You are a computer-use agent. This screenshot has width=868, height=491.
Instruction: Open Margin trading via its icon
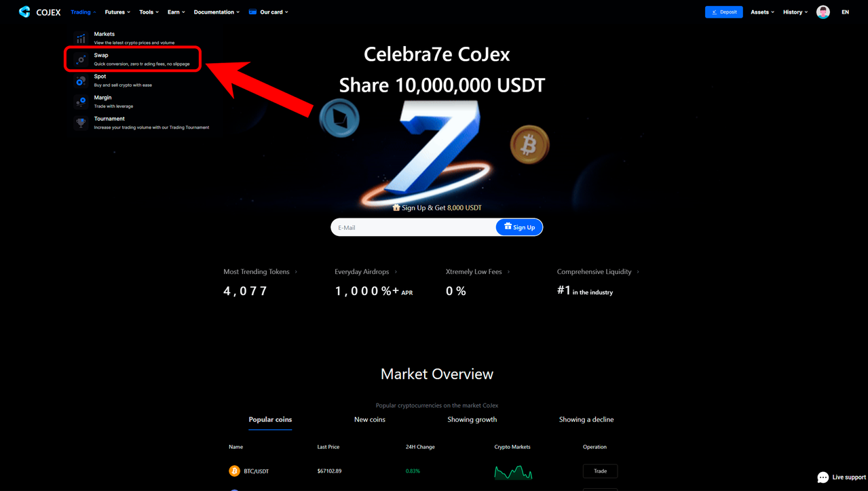click(x=81, y=101)
